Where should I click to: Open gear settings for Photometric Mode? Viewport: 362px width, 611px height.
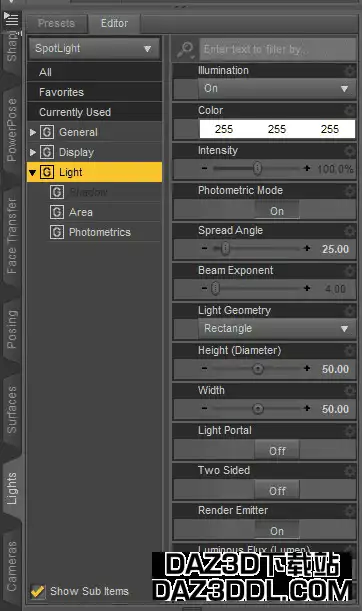(x=350, y=191)
